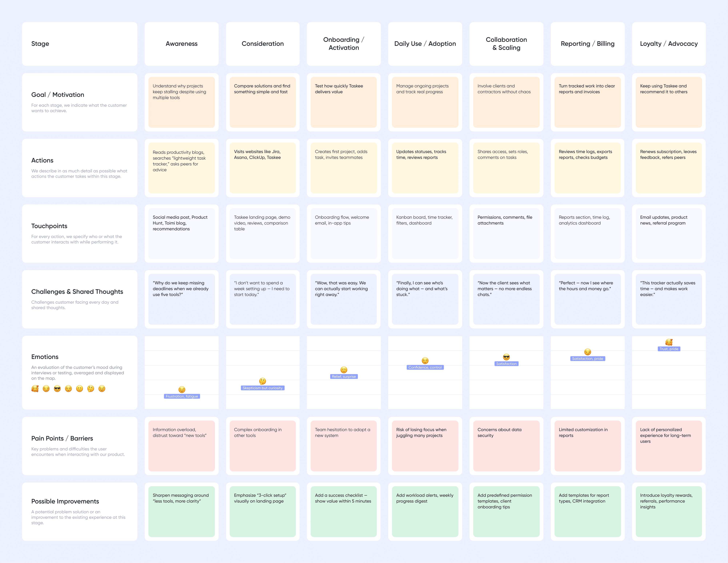
Task: Click the hearts smiling emoji in the Emotions legend
Action: coord(35,389)
